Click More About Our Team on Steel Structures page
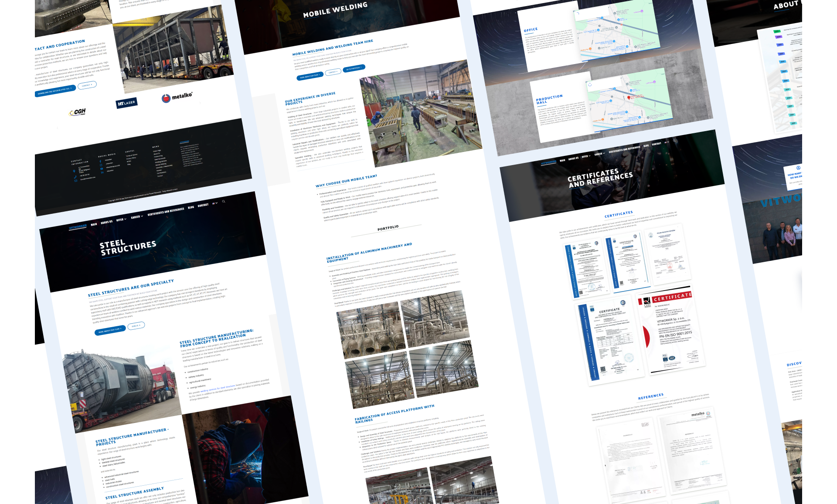 point(110,330)
